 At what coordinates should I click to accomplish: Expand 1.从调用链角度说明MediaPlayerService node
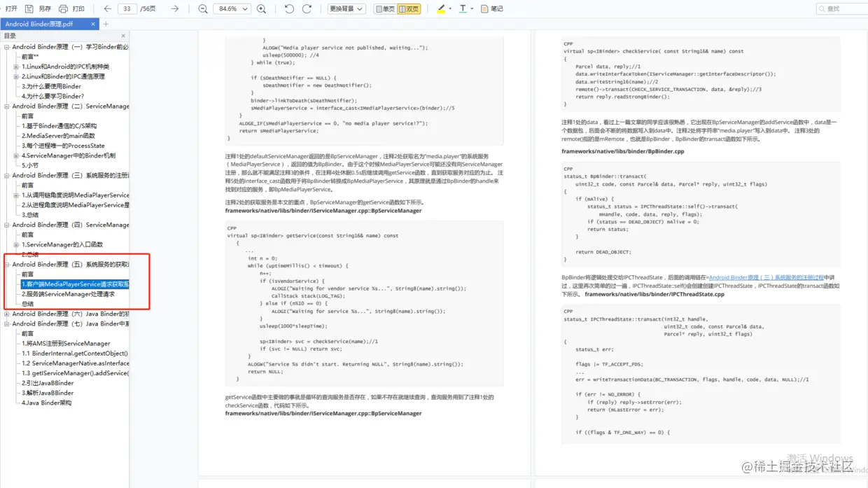click(16, 195)
